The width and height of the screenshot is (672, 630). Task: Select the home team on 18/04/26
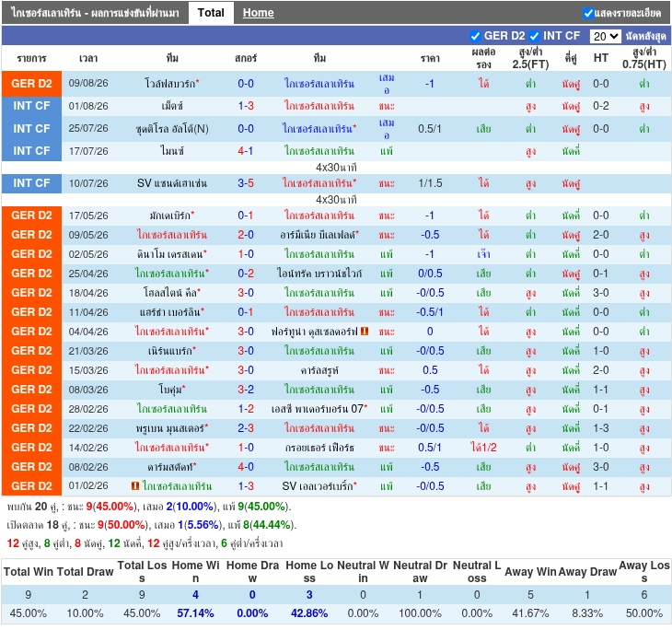tap(172, 293)
